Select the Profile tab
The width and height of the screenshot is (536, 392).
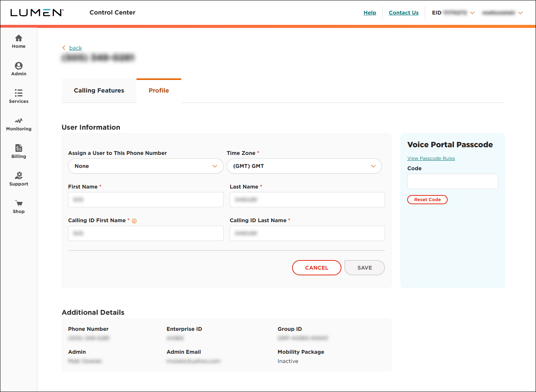coord(159,90)
